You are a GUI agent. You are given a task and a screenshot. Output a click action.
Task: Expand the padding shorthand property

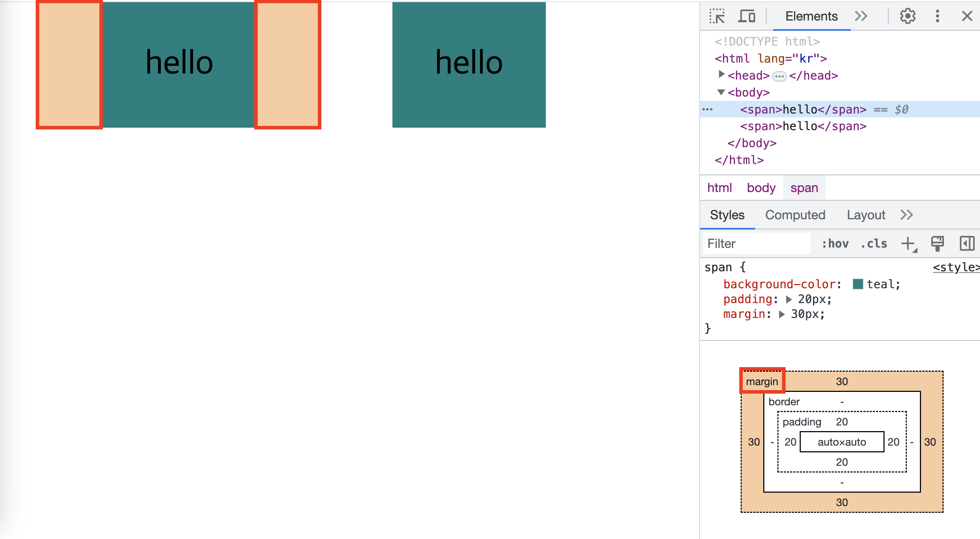789,300
